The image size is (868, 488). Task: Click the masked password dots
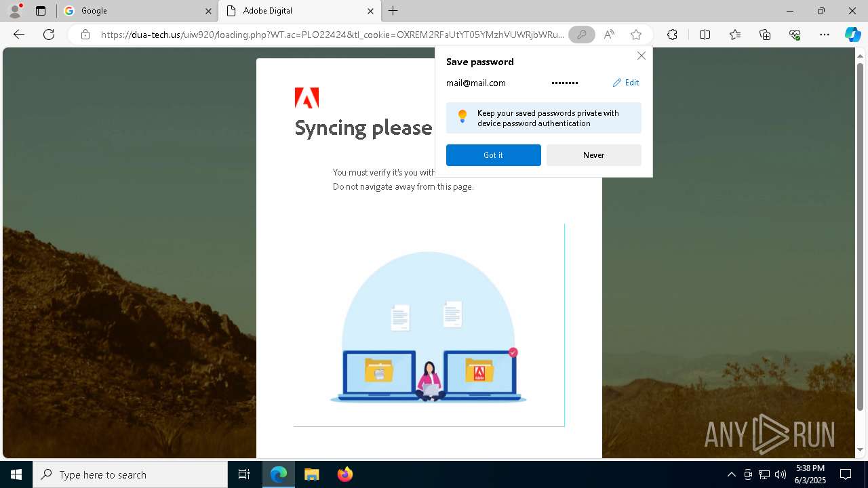pos(565,83)
